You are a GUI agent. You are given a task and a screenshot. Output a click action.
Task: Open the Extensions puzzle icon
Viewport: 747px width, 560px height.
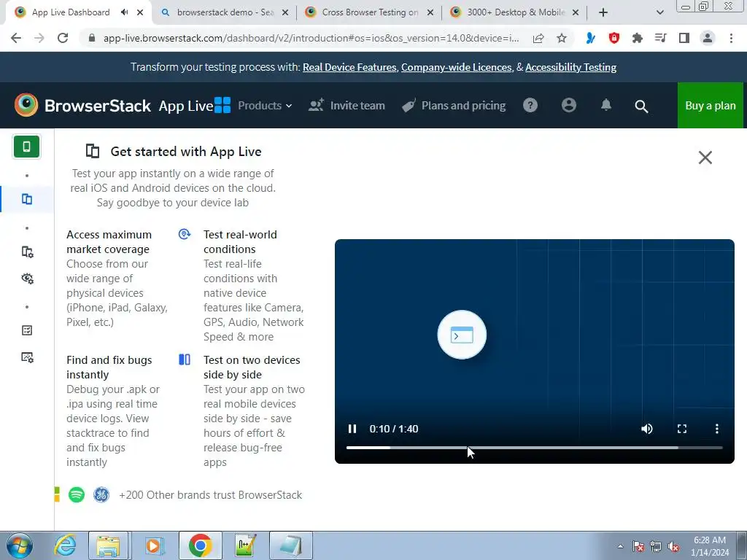tap(638, 38)
